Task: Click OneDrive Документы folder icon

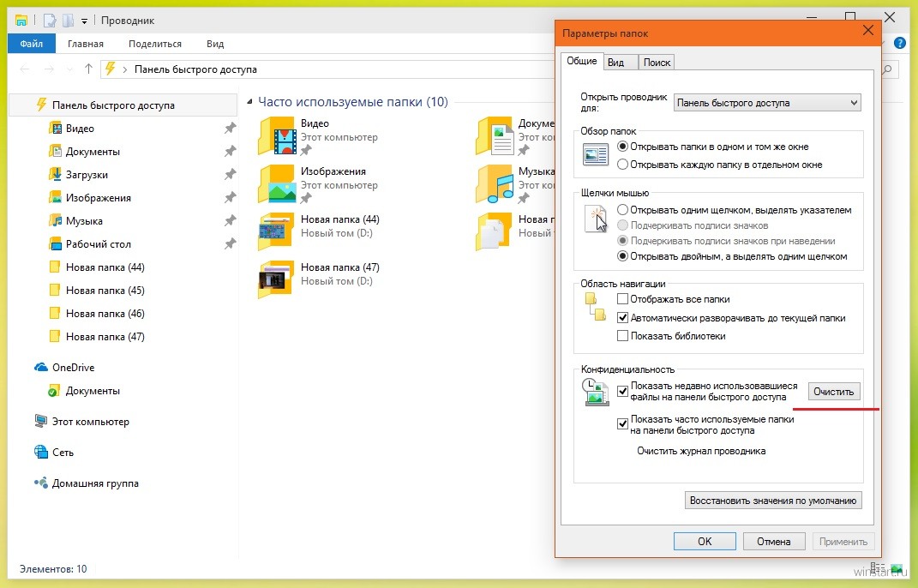Action: (x=55, y=391)
